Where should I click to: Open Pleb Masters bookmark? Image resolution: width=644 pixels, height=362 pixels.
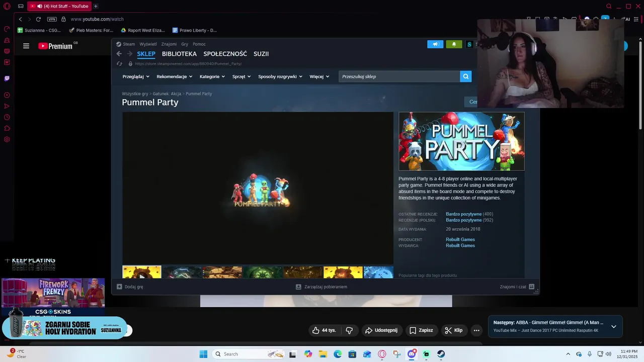(x=92, y=30)
